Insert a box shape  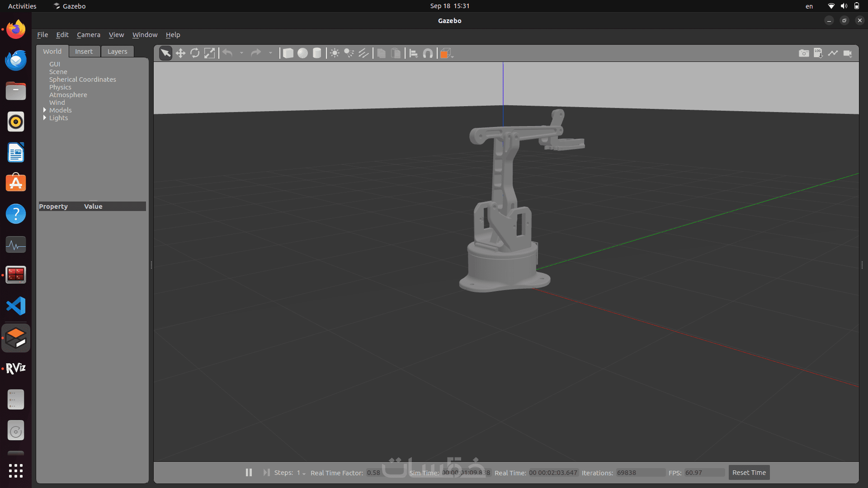[288, 53]
